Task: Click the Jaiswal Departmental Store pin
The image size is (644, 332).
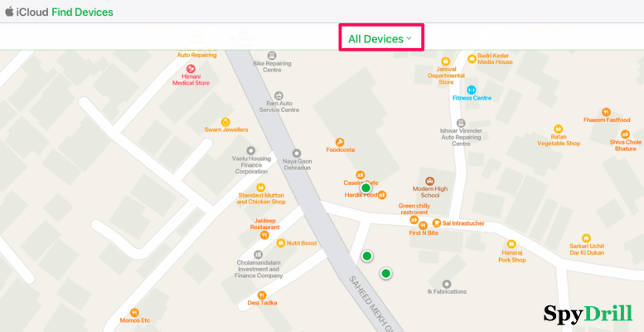Action: coord(447,61)
